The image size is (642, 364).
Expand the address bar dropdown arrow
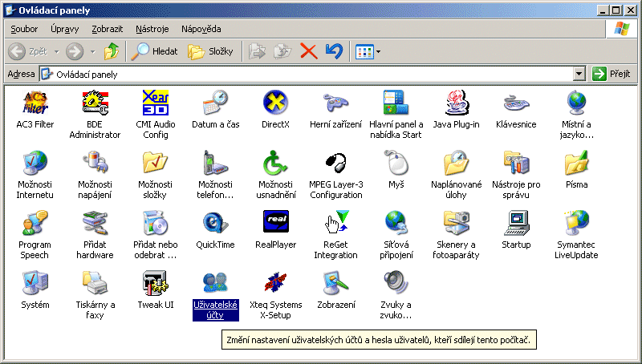(x=579, y=74)
